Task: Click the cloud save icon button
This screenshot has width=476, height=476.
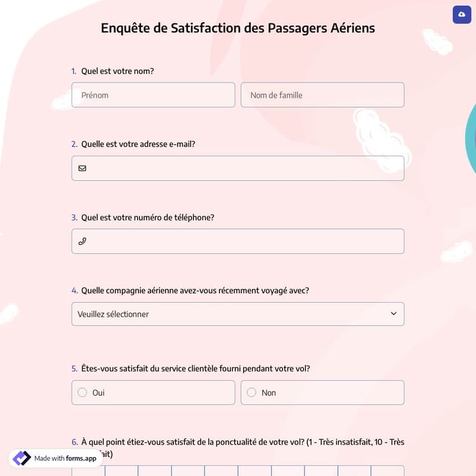Action: click(x=461, y=15)
